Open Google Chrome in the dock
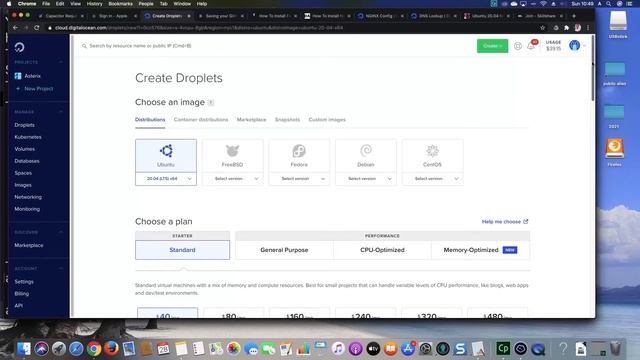Image resolution: width=640 pixels, height=360 pixels. coord(93,349)
